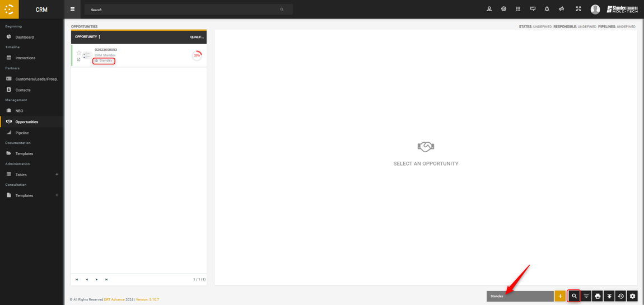Screen dimensions: 644x305
Task: Open notifications bell icon
Action: click(x=547, y=9)
